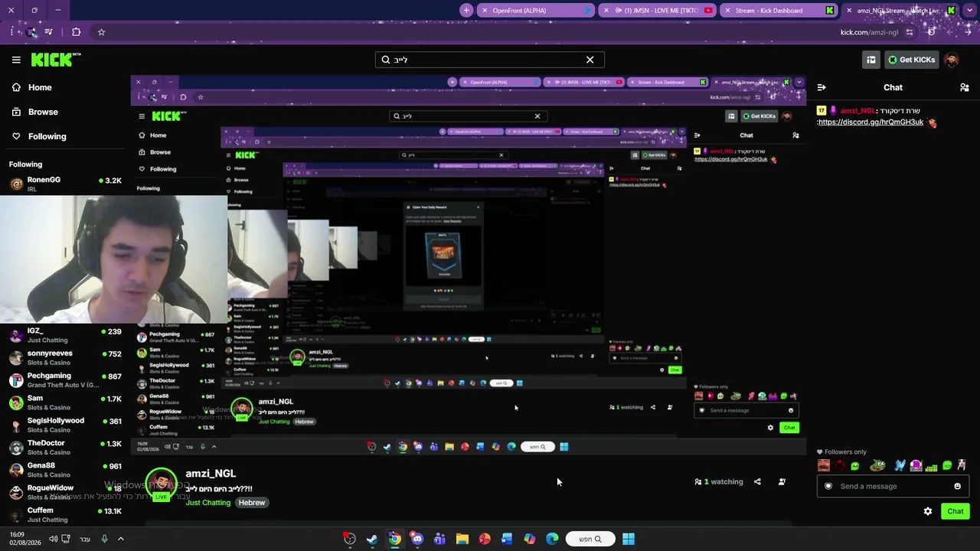Viewport: 980px width, 551px height.
Task: Open Discord from the taskbar
Action: click(416, 539)
